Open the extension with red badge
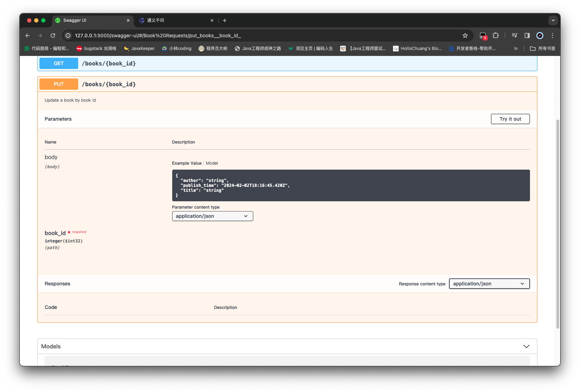Viewport: 580px width, 392px height. [x=483, y=36]
